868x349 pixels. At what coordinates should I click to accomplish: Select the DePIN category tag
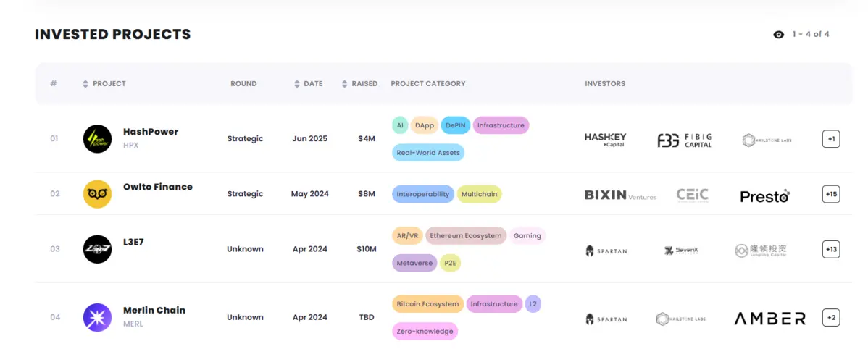pos(455,125)
